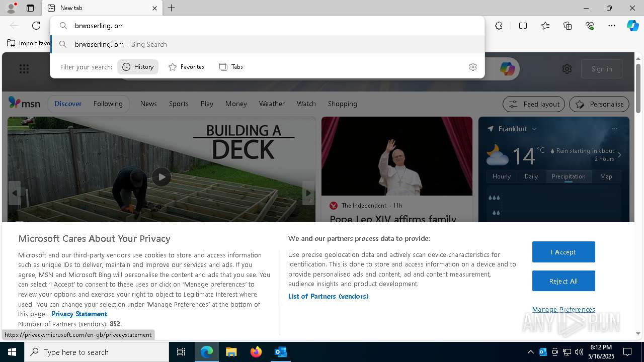Select the Bing Search suggestion
The image size is (644, 362).
pyautogui.click(x=268, y=44)
